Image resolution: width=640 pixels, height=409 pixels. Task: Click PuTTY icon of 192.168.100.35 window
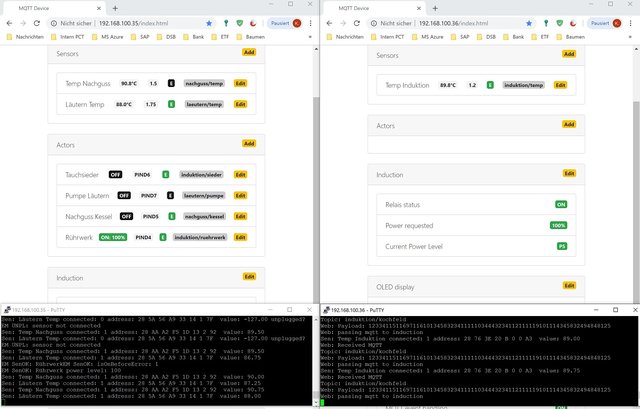coord(7,310)
